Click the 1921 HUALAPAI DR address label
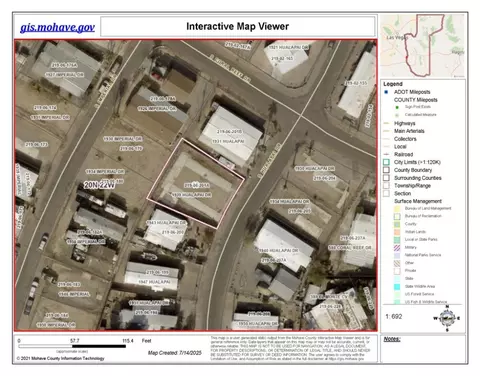Screen dimensions: 480x376 pos(288,48)
